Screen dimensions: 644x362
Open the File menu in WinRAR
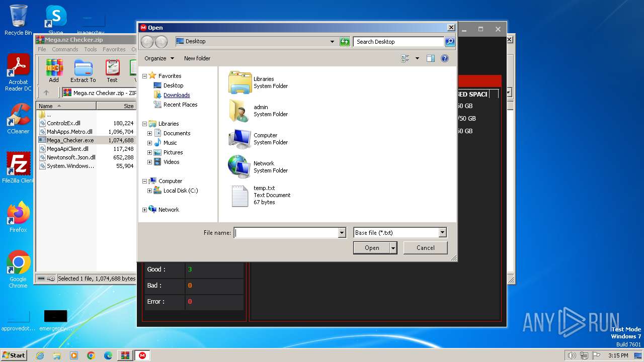[42, 49]
